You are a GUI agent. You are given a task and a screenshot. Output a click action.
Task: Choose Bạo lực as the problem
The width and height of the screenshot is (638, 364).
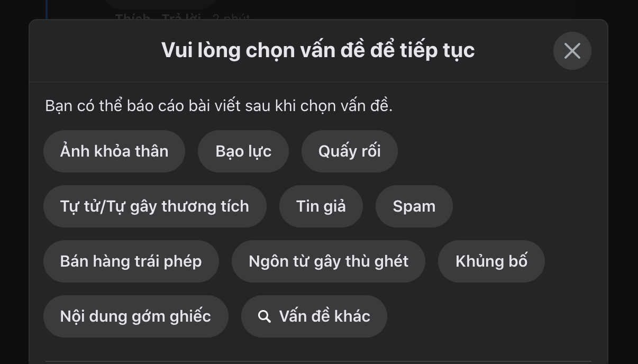tap(243, 151)
